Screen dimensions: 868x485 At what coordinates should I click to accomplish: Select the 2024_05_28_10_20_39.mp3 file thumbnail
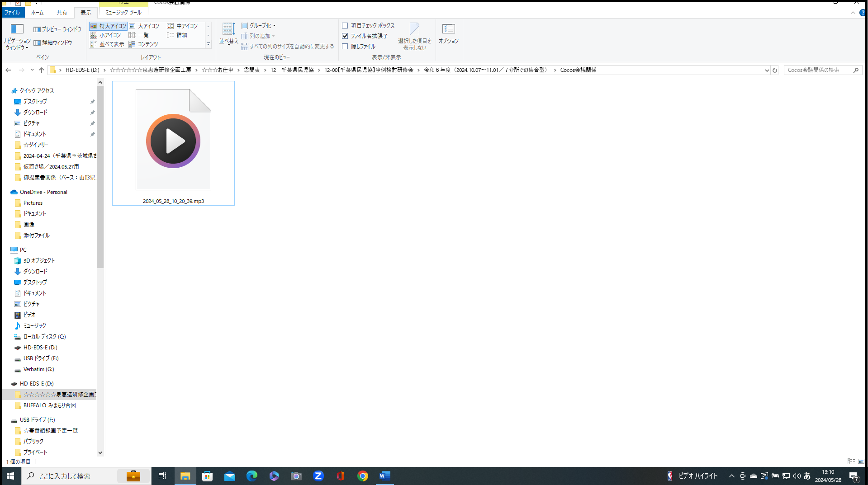(x=173, y=143)
